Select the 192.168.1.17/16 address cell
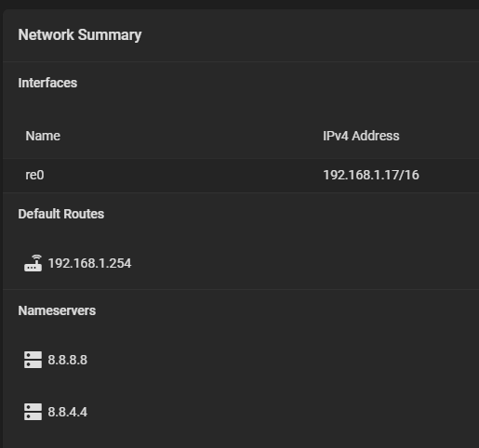 coord(371,175)
